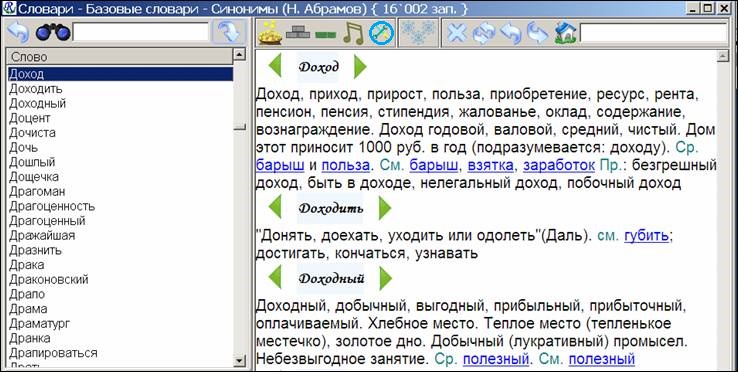
Task: Click the back arrow left of the redo arrow icon
Action: click(511, 34)
